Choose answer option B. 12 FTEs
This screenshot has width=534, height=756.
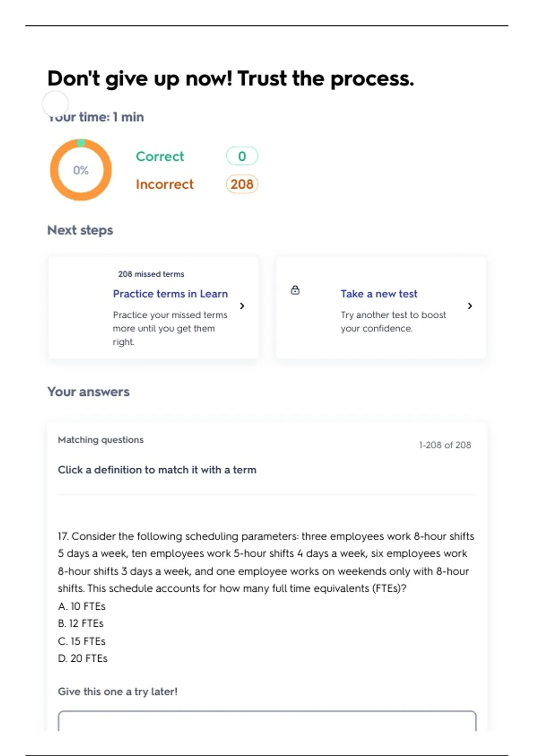81,623
